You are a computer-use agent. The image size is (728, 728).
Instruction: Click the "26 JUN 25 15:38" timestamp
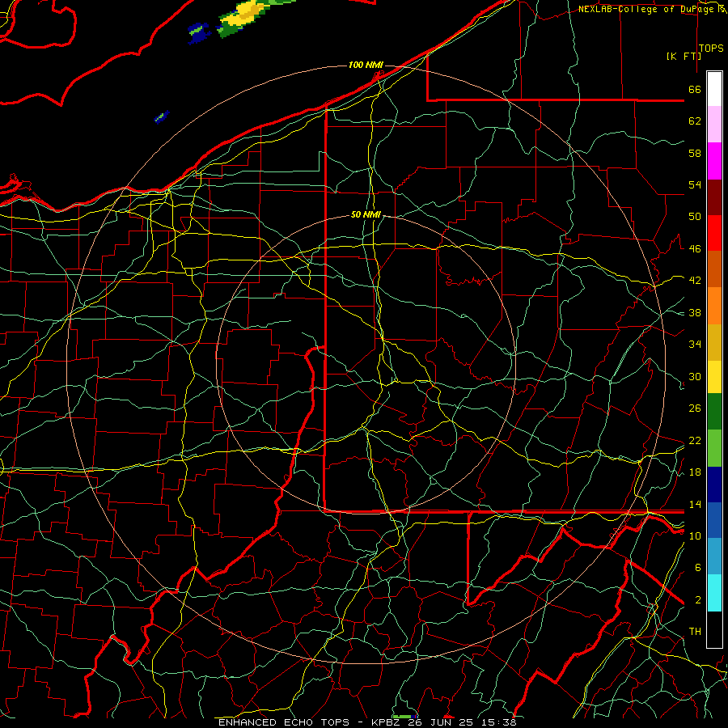coord(462,722)
